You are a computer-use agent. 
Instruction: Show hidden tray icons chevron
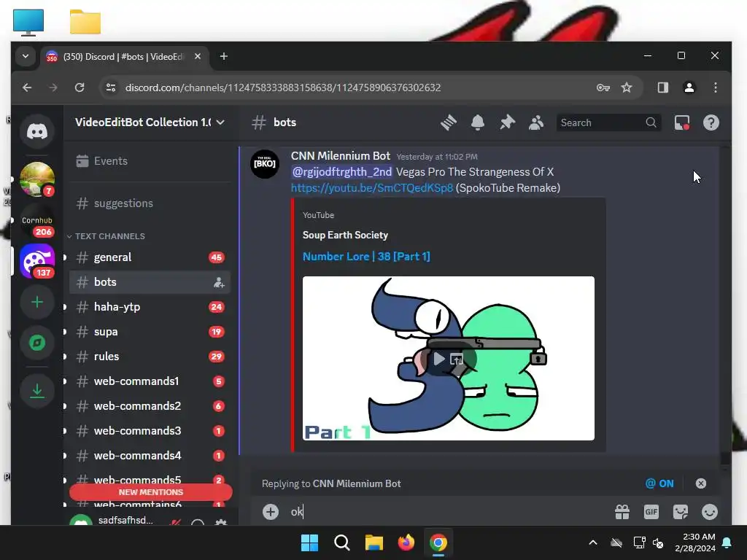pos(592,542)
